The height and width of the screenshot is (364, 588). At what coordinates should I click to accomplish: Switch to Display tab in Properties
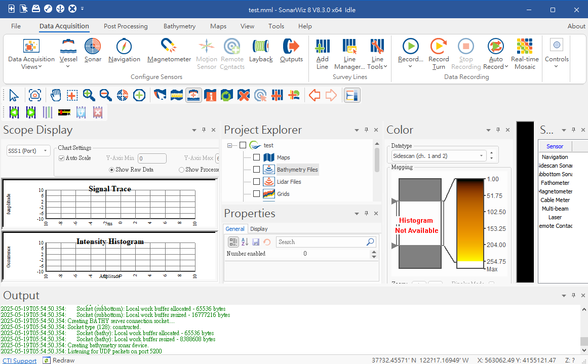[x=259, y=229]
